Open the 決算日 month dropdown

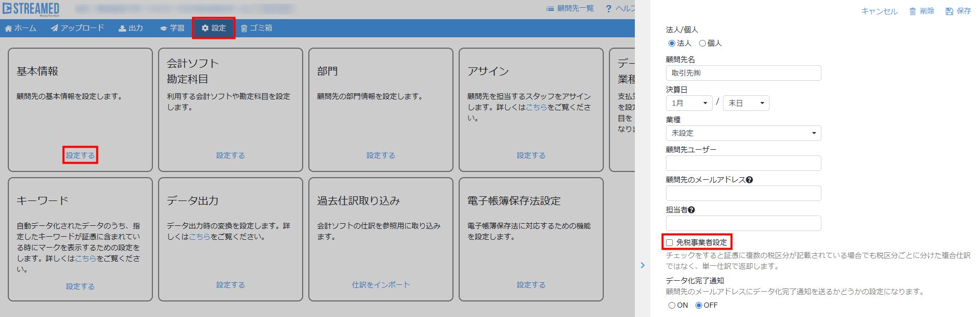[689, 103]
